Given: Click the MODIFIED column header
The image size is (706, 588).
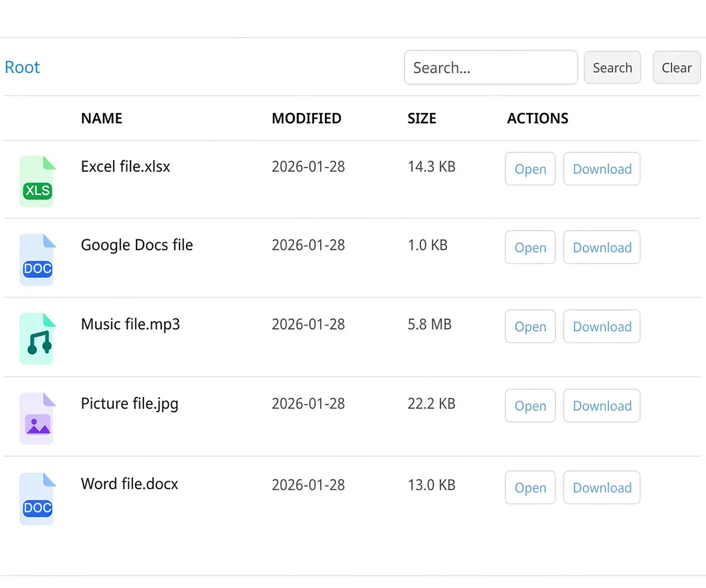Looking at the screenshot, I should 307,118.
